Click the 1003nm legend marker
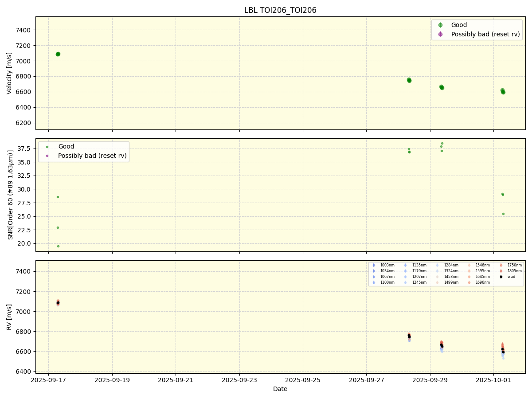 [374, 265]
